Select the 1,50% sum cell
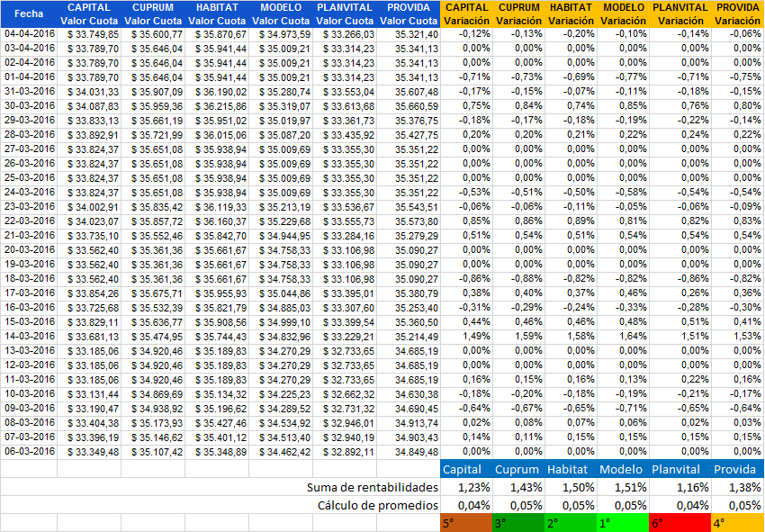Image resolution: width=765 pixels, height=532 pixels. tap(571, 487)
